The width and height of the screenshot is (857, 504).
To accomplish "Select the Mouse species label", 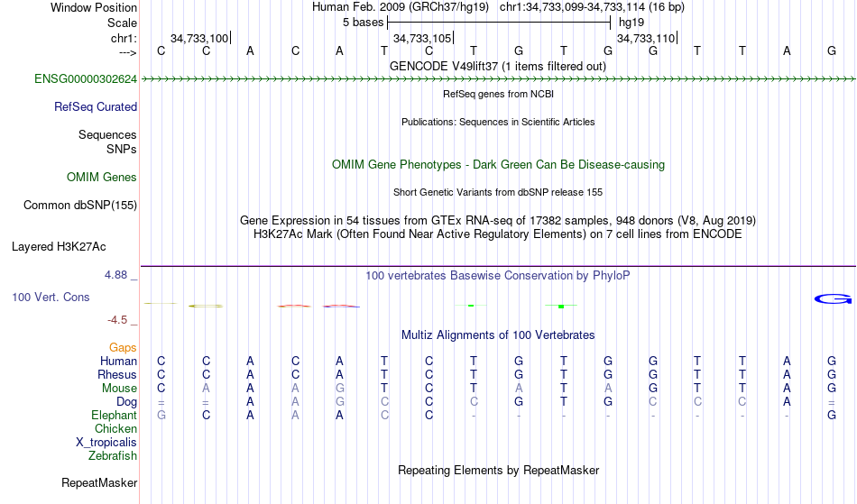I will pyautogui.click(x=119, y=389).
